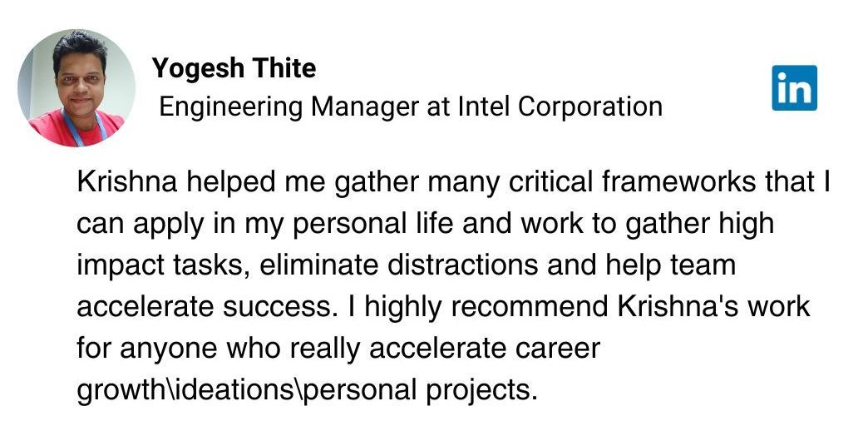Click the LinkedIn logo icon
The image size is (868, 421).
tap(794, 87)
